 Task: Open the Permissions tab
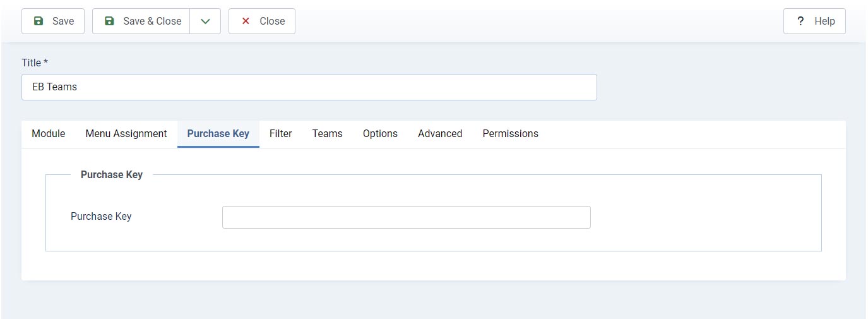coord(511,134)
